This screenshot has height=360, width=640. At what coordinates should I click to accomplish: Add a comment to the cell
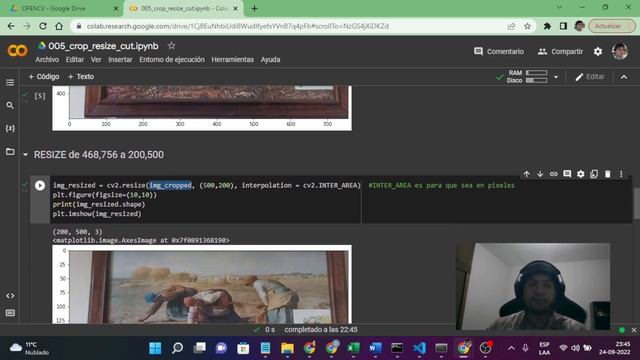coord(567,174)
